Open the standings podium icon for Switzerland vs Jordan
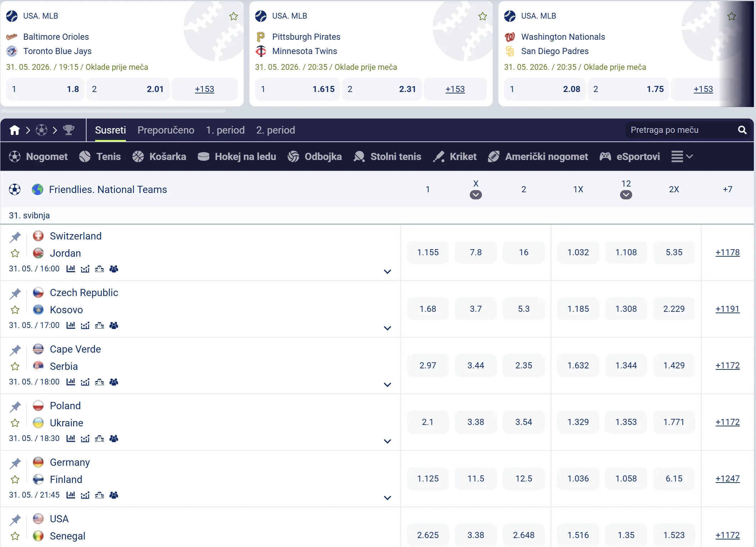The height and width of the screenshot is (547, 756). click(99, 269)
